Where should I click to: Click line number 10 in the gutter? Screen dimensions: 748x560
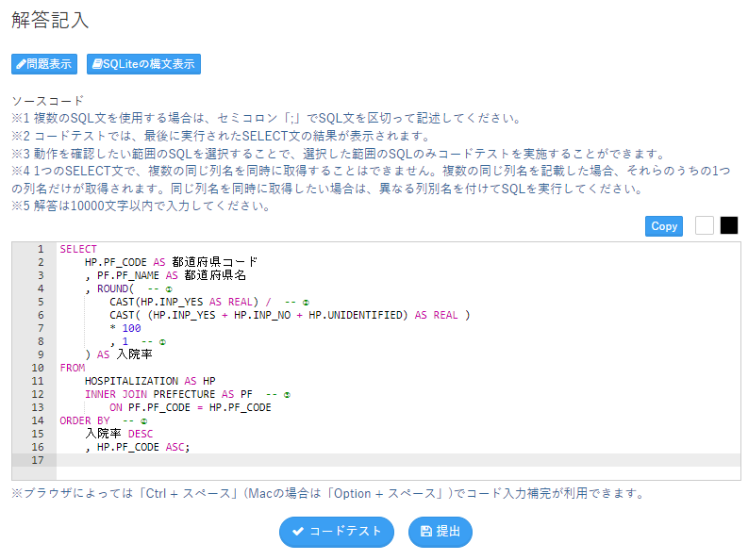[38, 368]
